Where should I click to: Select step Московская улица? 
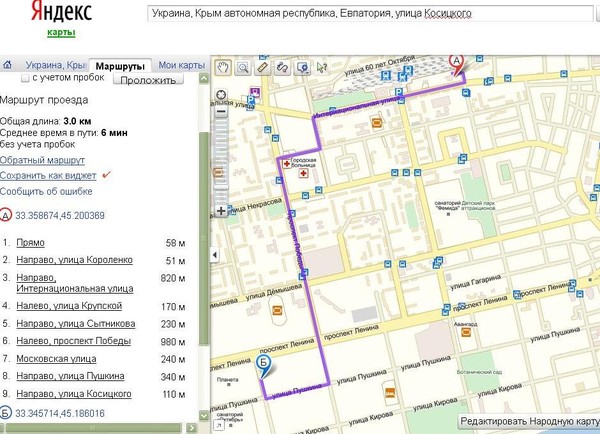click(56, 359)
